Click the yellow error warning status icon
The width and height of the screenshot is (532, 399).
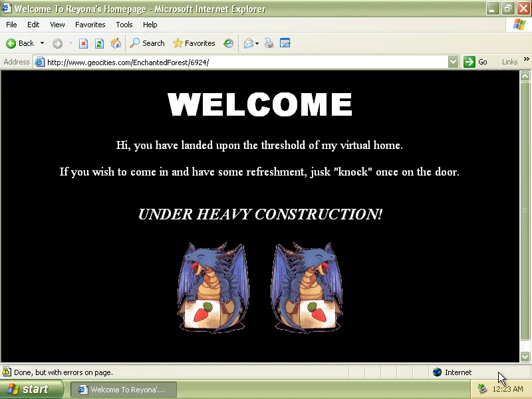click(7, 372)
